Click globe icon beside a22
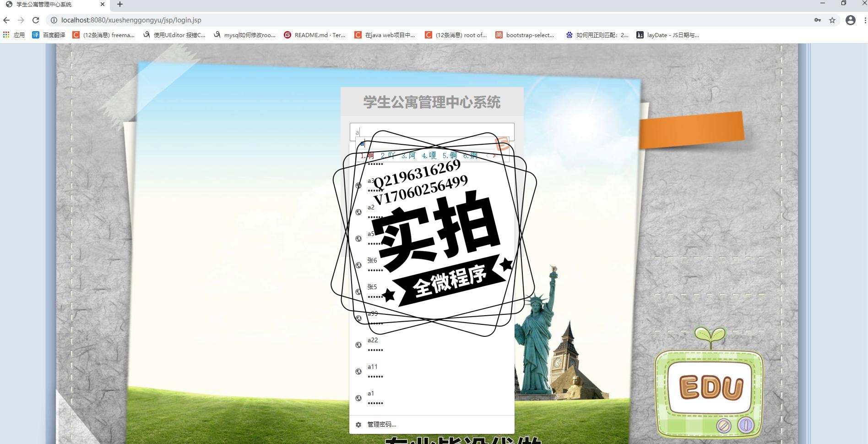The width and height of the screenshot is (868, 444). click(358, 345)
